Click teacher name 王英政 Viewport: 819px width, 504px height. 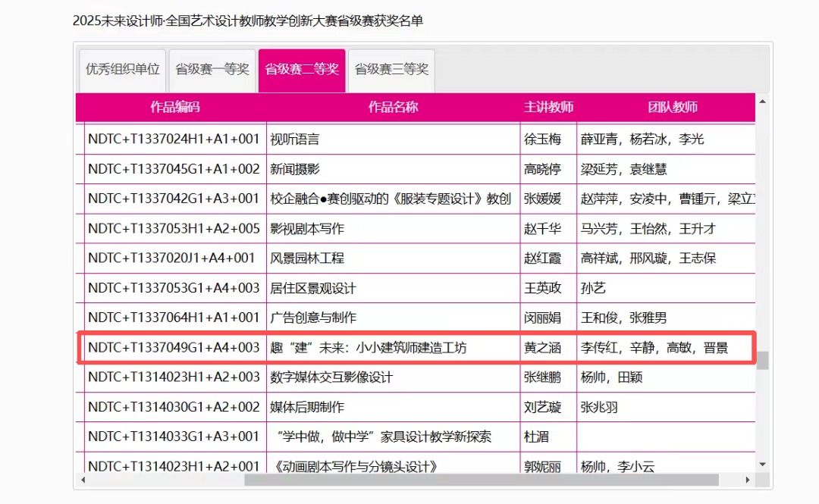pos(543,288)
